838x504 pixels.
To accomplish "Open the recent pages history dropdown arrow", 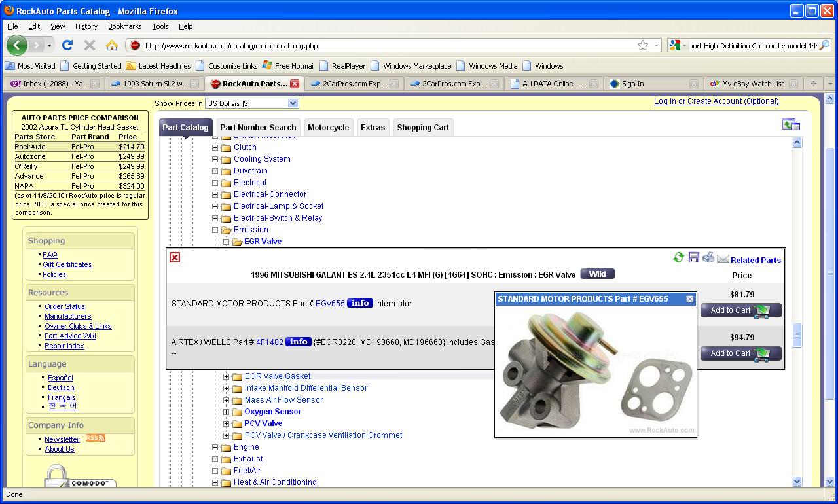I will (49, 45).
